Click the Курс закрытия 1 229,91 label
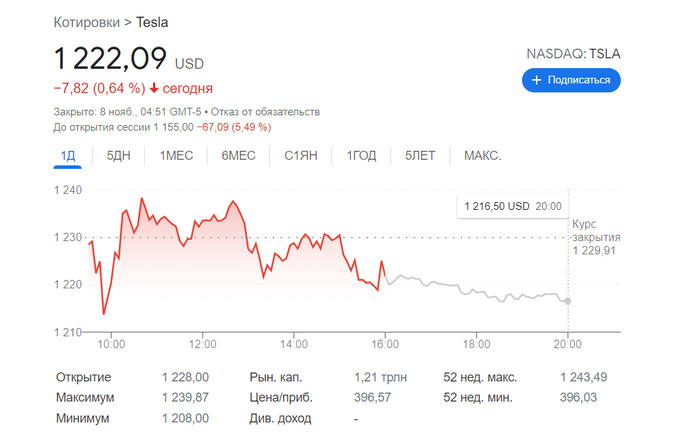 [x=596, y=237]
